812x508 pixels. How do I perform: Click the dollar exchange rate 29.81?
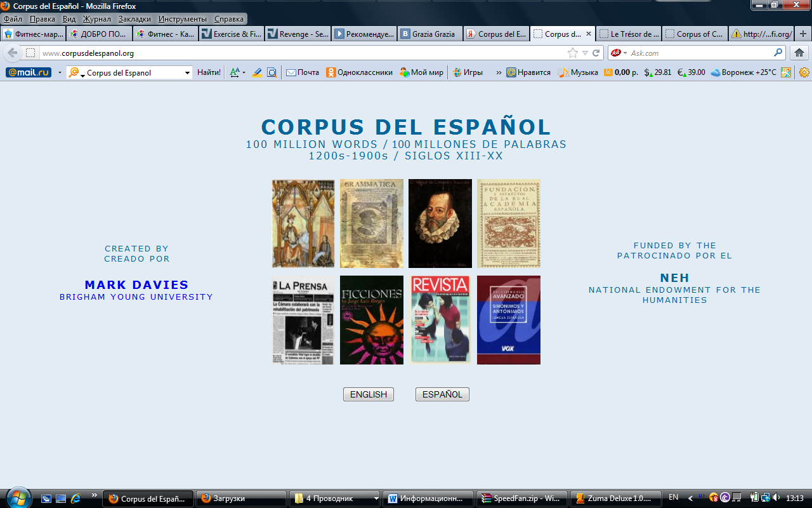tap(657, 72)
